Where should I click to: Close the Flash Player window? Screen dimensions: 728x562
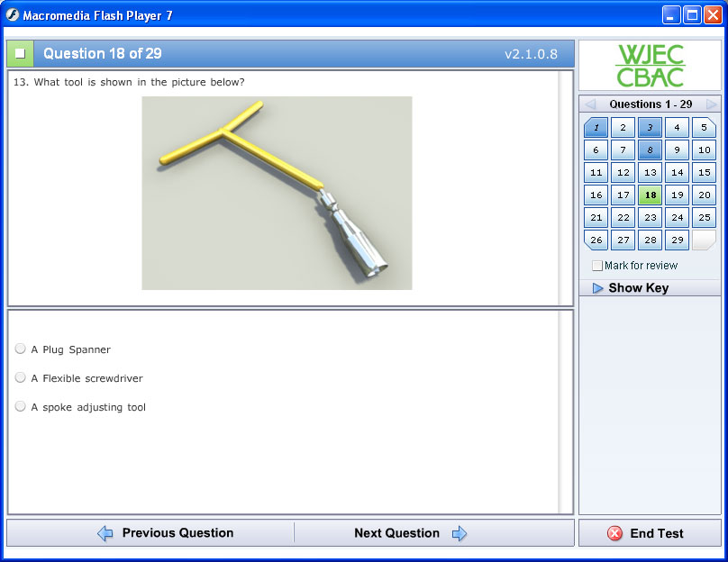[x=713, y=15]
